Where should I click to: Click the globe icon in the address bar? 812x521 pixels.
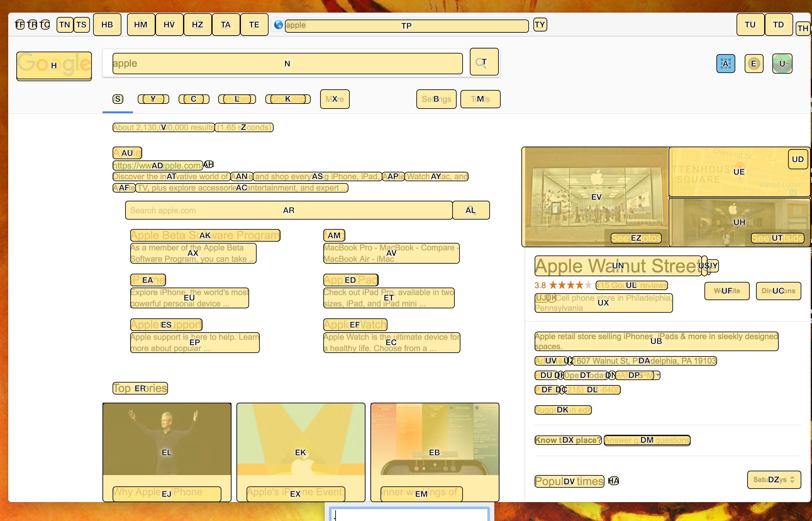278,25
